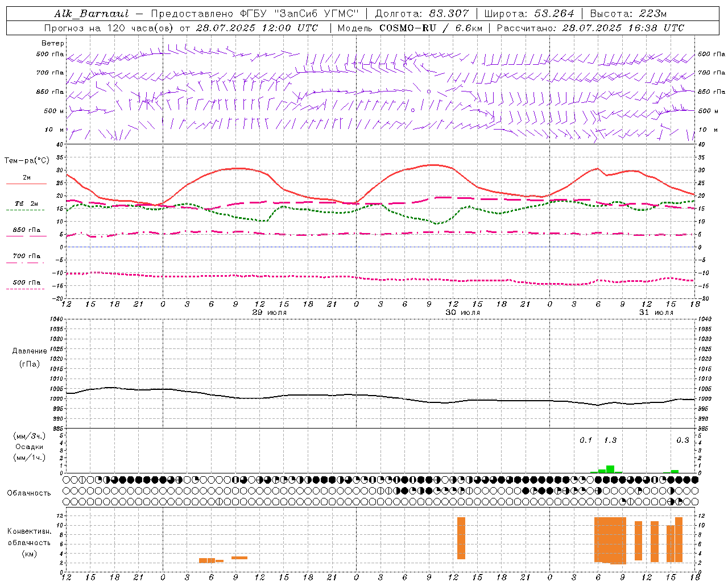Click the dotted line sample under temperature '500 гПа' legend
Screen dimensions: 728x582
click(26, 289)
